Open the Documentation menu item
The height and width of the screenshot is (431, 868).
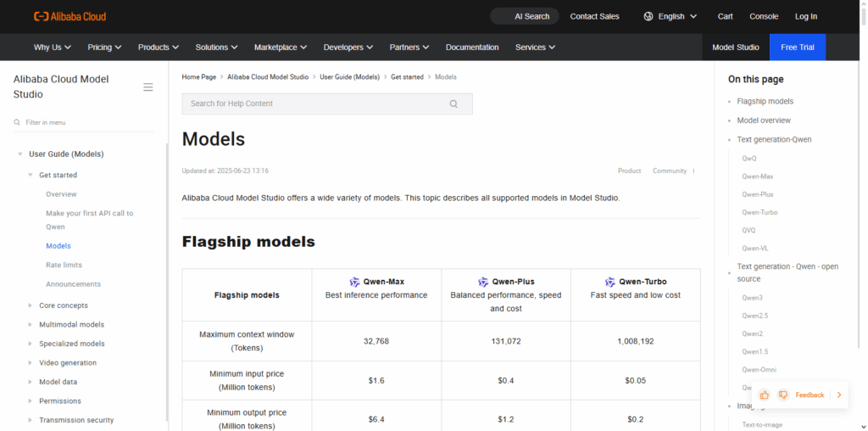point(472,48)
